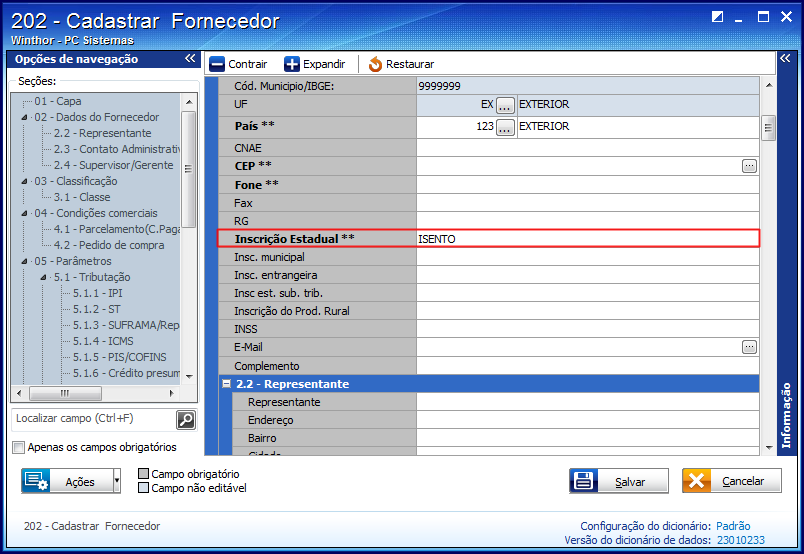Click Restaurar button label
The image size is (804, 554).
click(410, 64)
